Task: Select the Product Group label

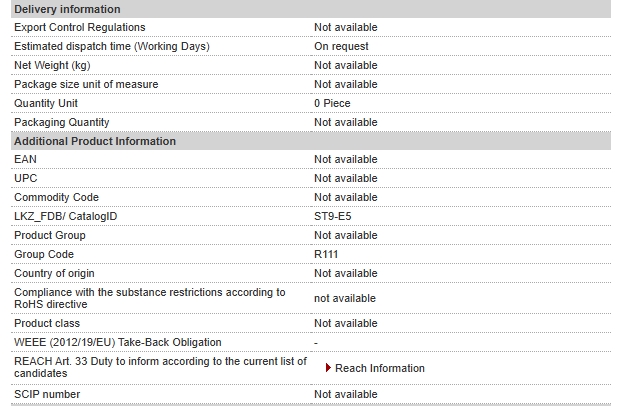Action: tap(50, 235)
